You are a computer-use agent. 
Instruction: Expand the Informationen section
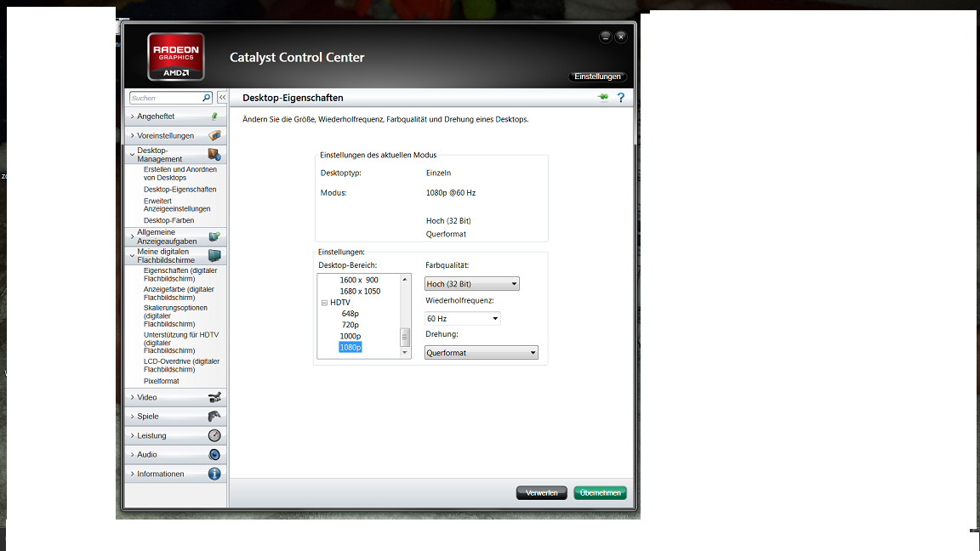pos(133,474)
